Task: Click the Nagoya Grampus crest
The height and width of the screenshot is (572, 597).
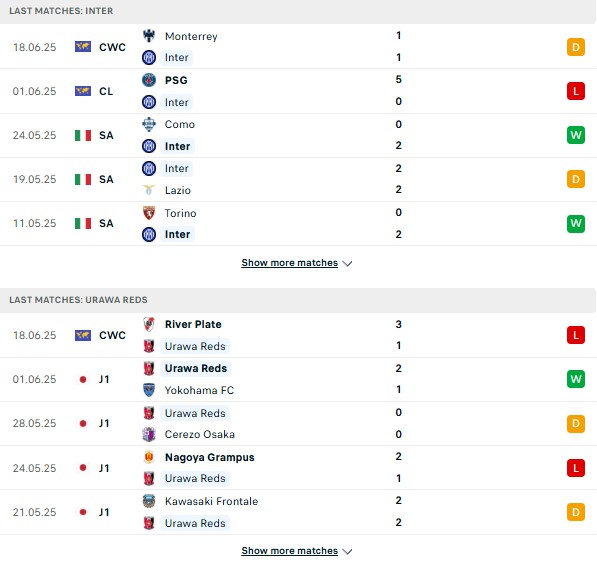Action: tap(149, 457)
